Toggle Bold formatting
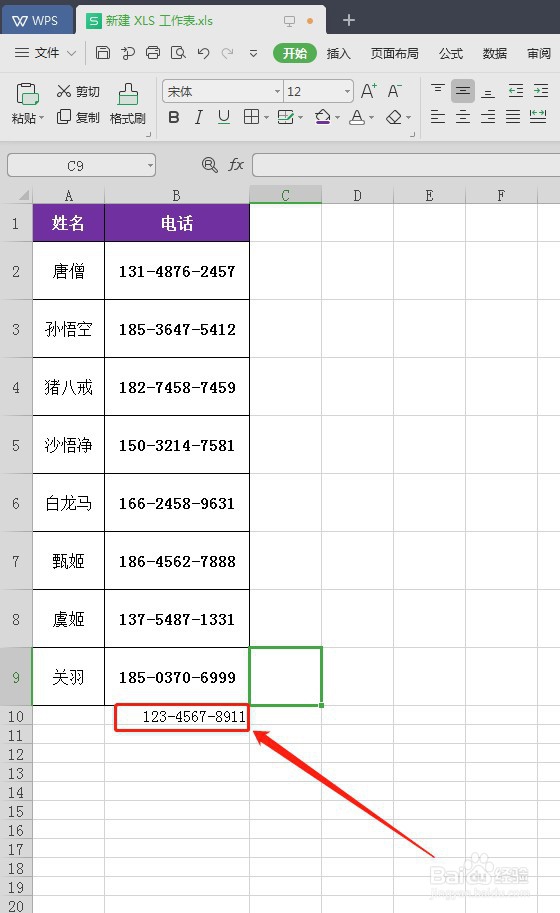 (x=173, y=117)
